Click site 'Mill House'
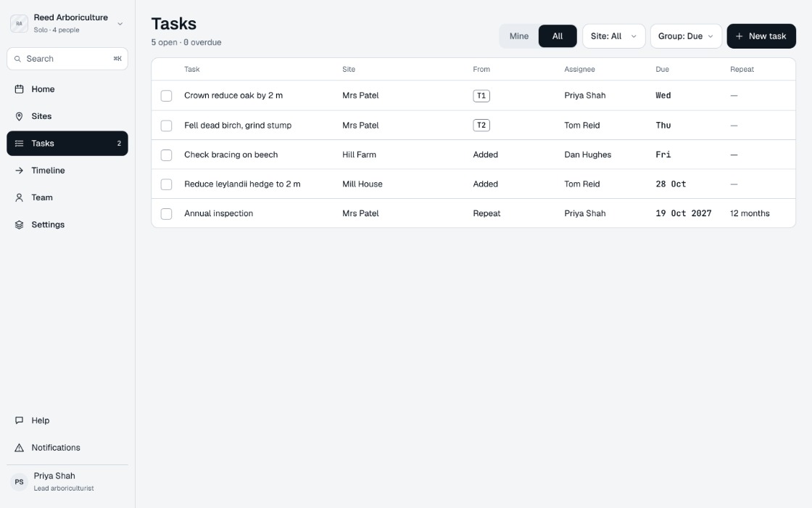This screenshot has height=508, width=812. point(362,184)
